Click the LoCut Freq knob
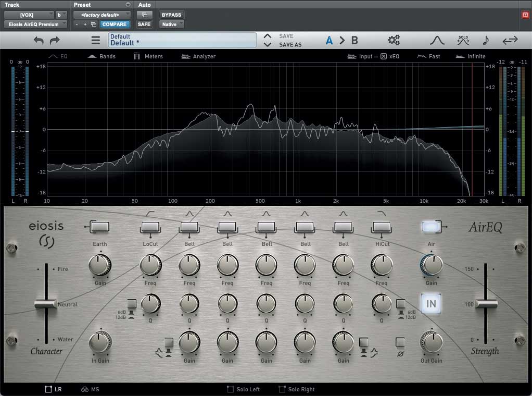This screenshot has height=396, width=532. (150, 265)
